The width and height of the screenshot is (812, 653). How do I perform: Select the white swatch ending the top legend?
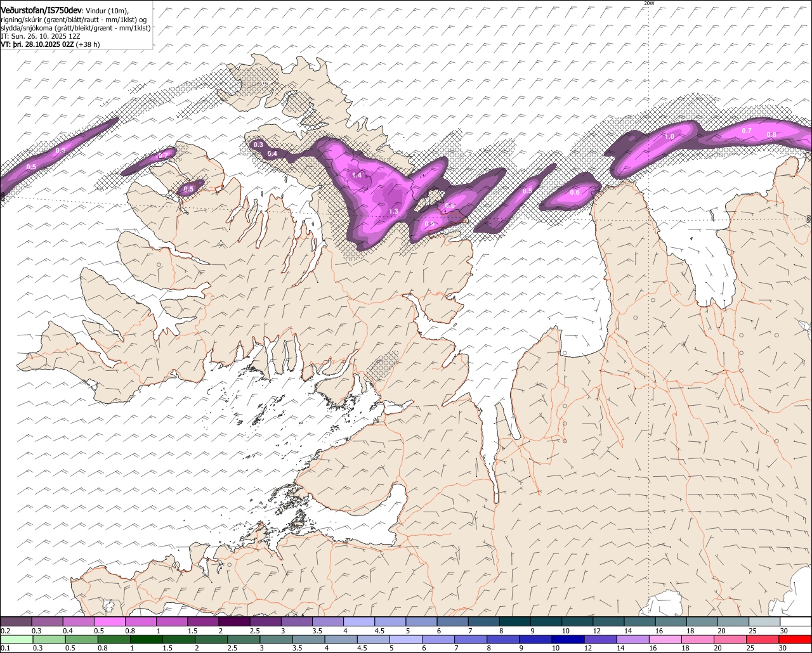pos(796,622)
